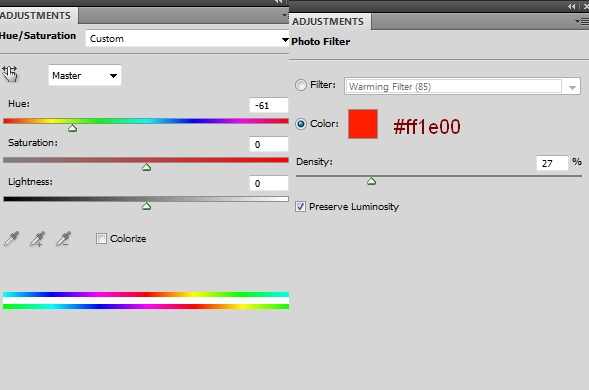This screenshot has width=589, height=390.
Task: Click the upper color spectrum bar
Action: [146, 295]
